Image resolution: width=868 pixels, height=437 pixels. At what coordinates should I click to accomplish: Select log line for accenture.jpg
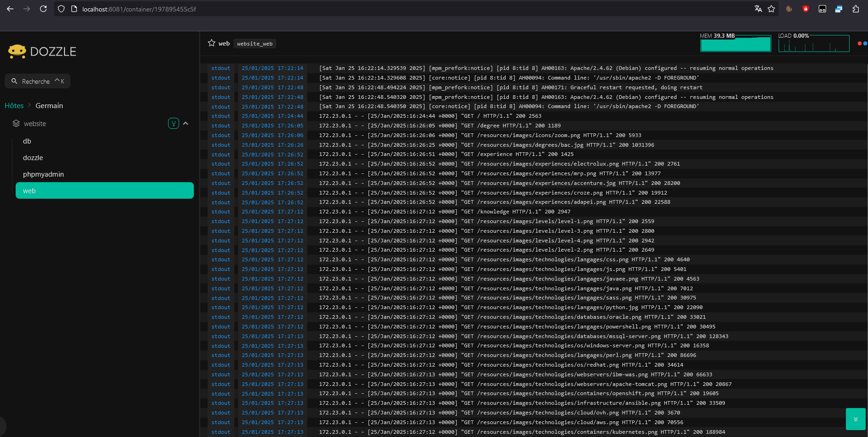pos(534,183)
